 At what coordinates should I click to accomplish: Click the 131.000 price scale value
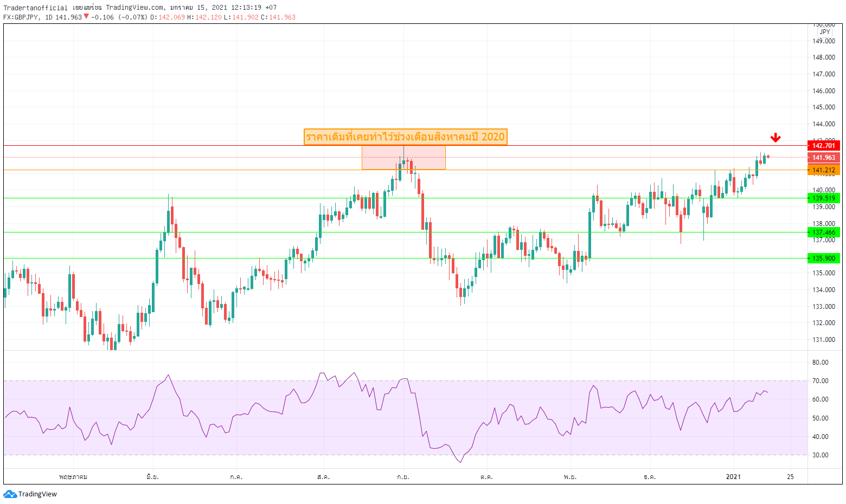(823, 340)
